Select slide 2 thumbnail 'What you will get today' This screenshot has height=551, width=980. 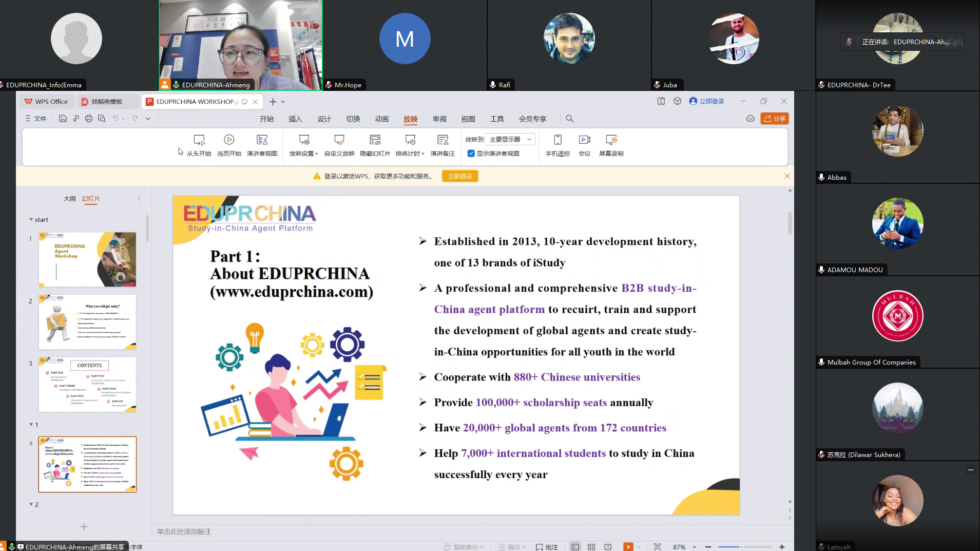[x=87, y=322]
